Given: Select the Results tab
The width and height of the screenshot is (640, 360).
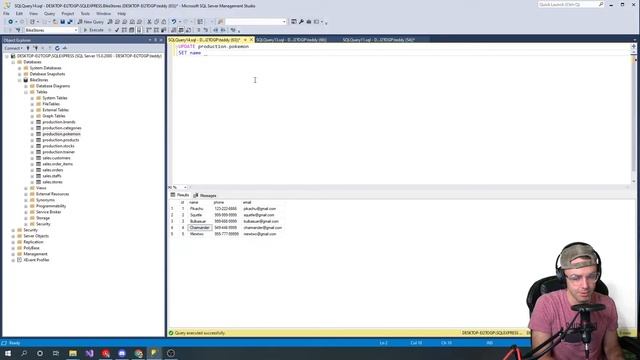Looking at the screenshot, I should (180, 195).
